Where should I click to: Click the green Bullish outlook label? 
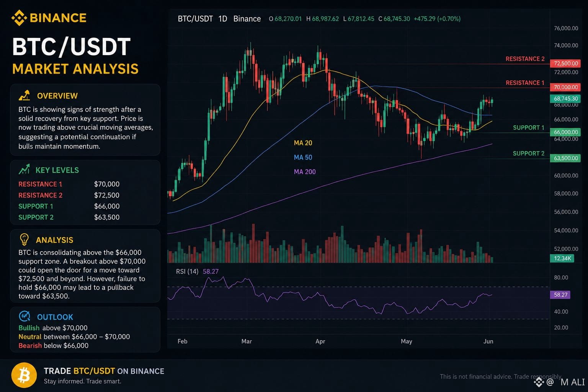pyautogui.click(x=29, y=328)
